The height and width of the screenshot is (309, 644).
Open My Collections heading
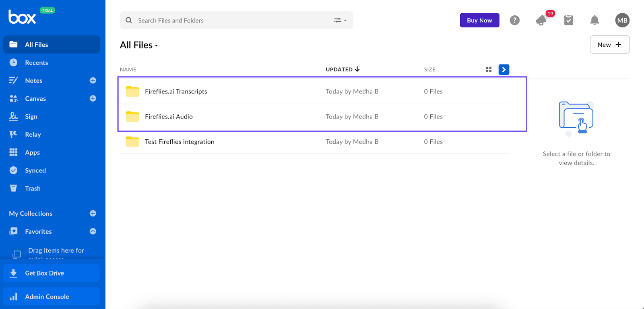pyautogui.click(x=31, y=214)
